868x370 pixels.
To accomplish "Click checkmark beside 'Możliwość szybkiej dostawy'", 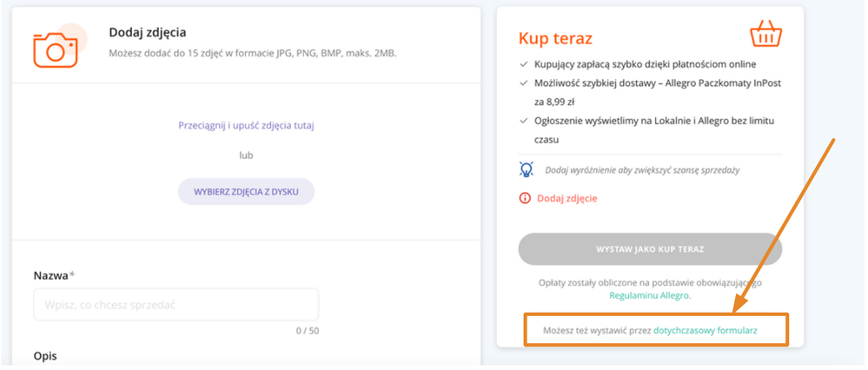I will (x=523, y=83).
